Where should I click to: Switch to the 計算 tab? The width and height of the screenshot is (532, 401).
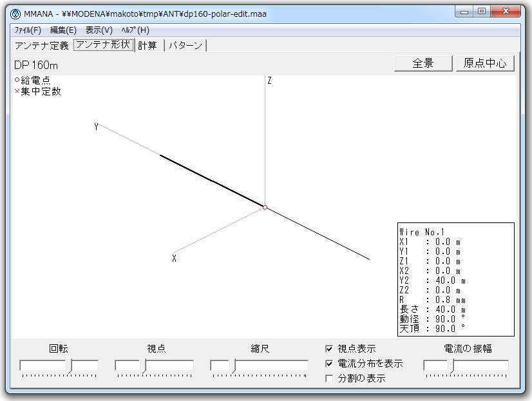click(147, 45)
